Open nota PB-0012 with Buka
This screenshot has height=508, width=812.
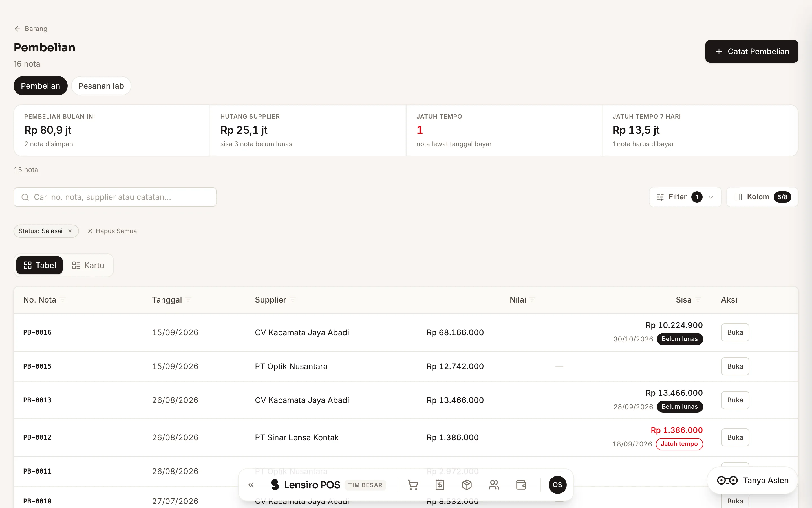click(735, 437)
